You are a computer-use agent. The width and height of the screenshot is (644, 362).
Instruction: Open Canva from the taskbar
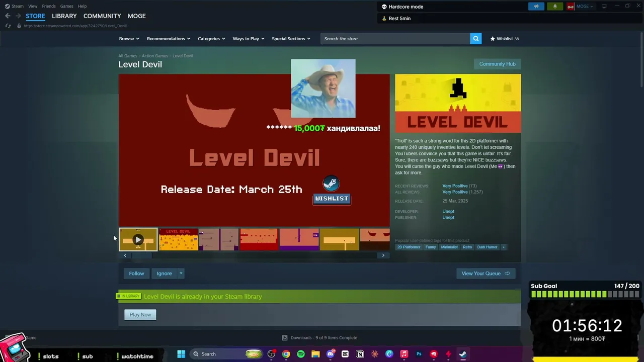coord(389,354)
